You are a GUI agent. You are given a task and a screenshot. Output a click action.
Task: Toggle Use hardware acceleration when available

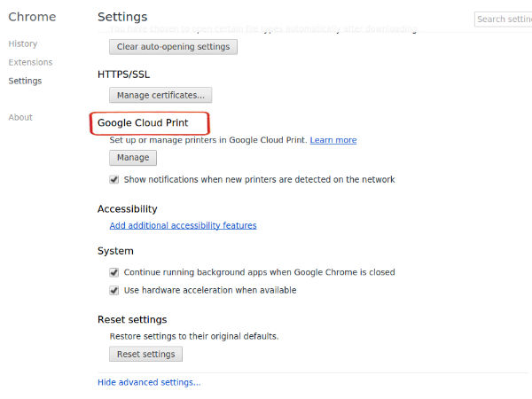pyautogui.click(x=114, y=290)
